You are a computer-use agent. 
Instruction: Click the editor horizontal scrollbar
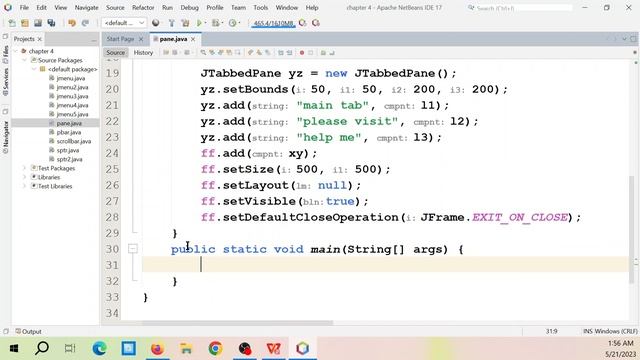click(x=237, y=323)
